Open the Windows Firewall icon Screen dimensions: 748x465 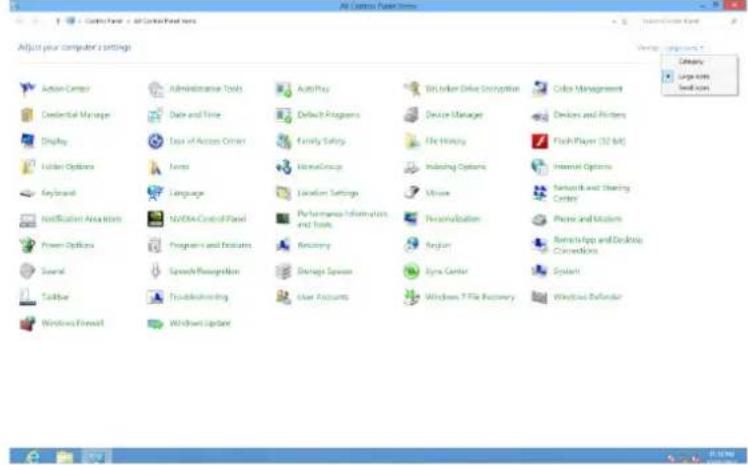28,323
